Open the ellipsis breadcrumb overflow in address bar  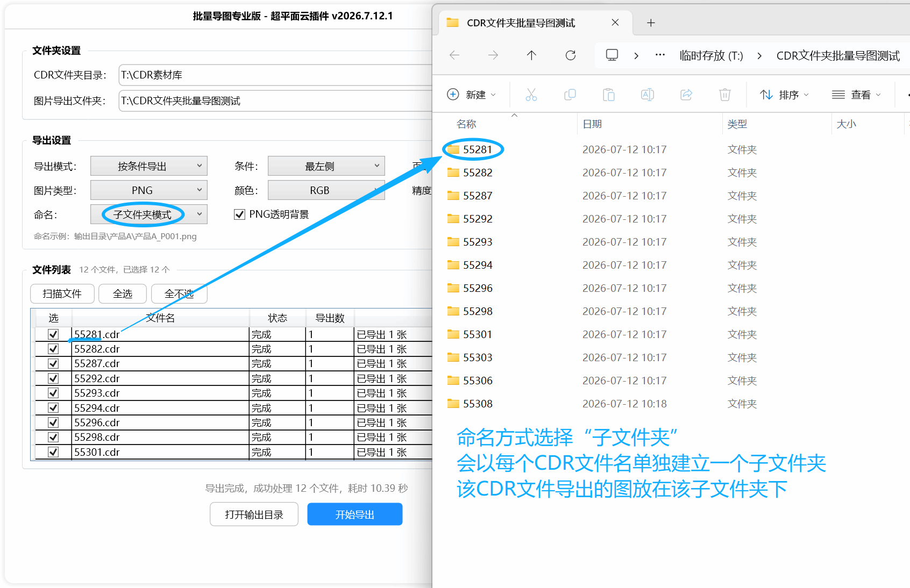pos(660,55)
